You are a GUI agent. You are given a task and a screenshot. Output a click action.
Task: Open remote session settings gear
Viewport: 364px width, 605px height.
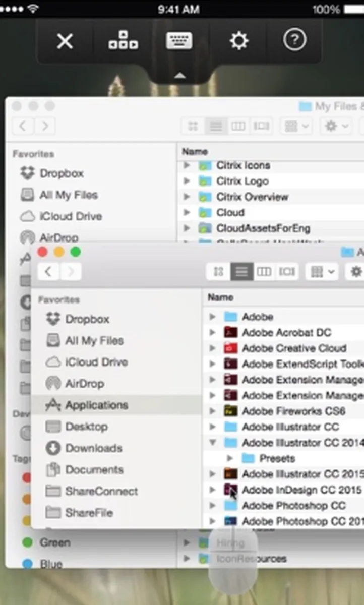238,41
